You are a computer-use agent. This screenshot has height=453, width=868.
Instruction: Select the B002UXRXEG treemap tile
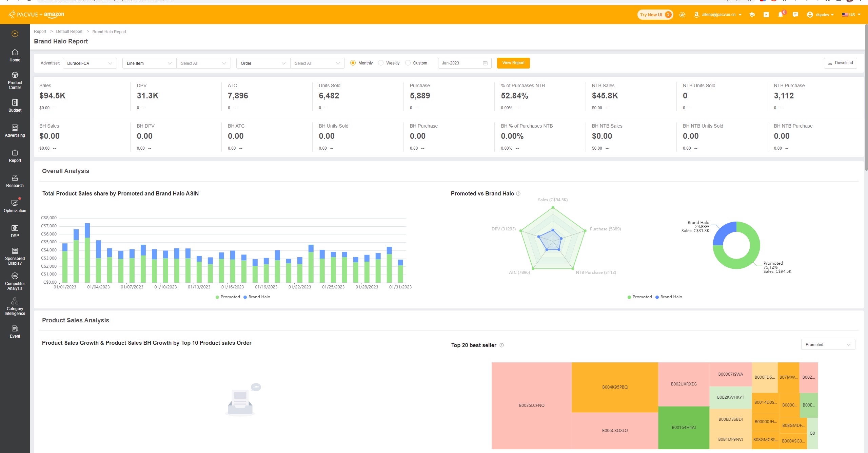coord(684,384)
